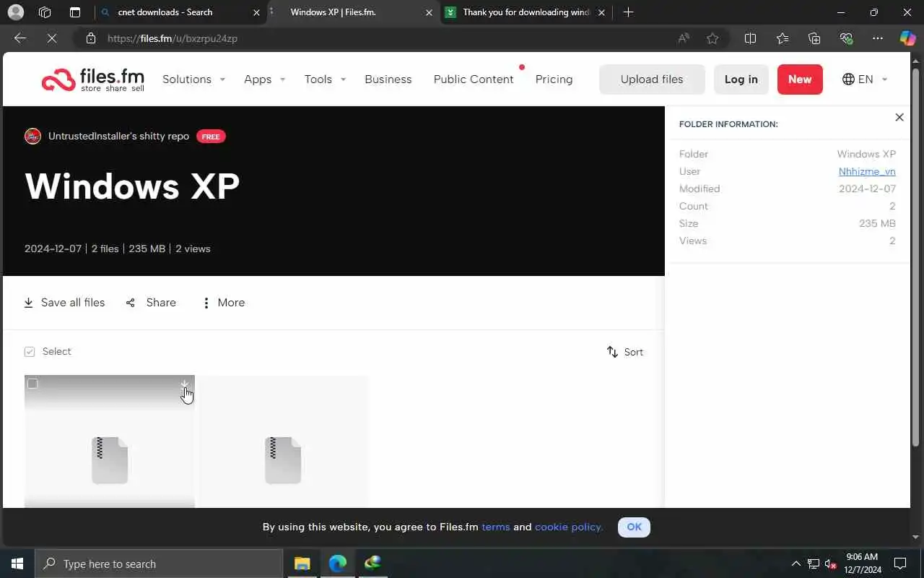The width and height of the screenshot is (924, 578).
Task: Click the third pinned taskbar app icon
Action: click(372, 564)
